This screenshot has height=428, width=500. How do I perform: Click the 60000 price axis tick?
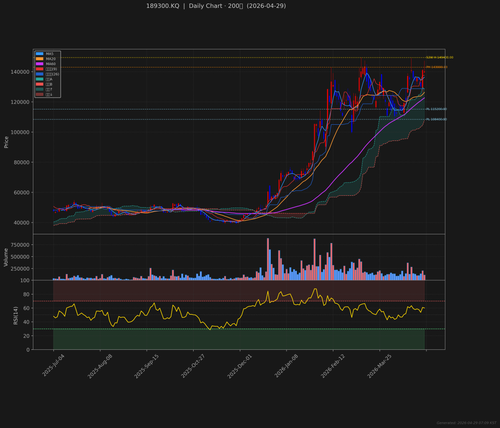pyautogui.click(x=21, y=193)
